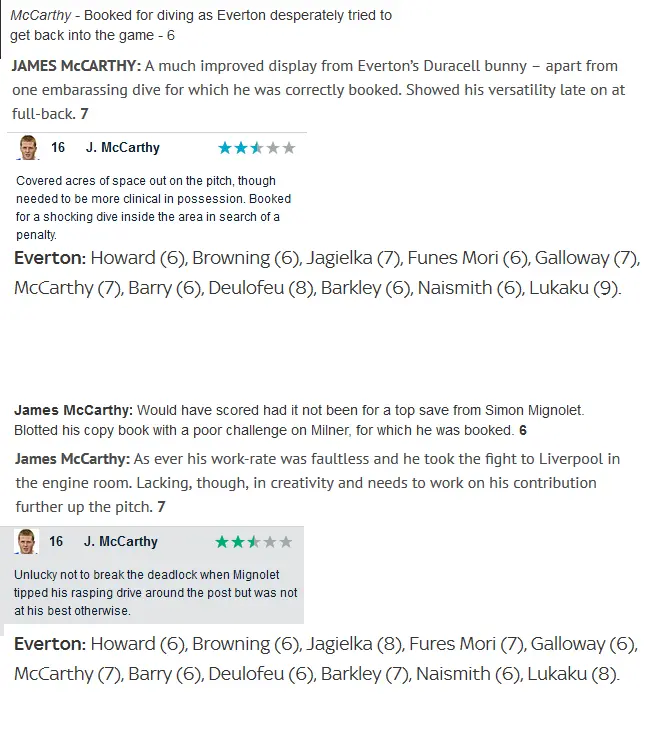Click the first green rating star
This screenshot has height=730, width=671.
pyautogui.click(x=222, y=542)
